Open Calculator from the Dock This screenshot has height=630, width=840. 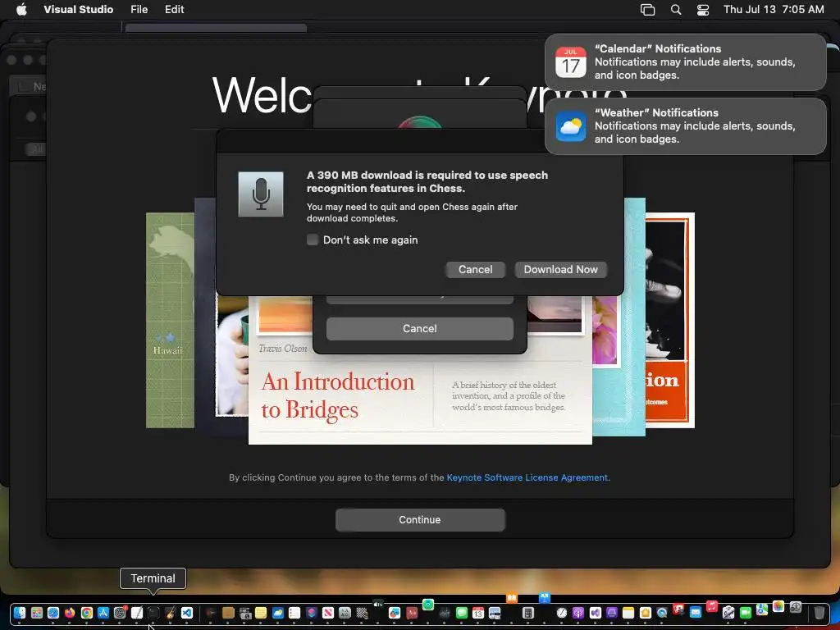click(x=528, y=613)
